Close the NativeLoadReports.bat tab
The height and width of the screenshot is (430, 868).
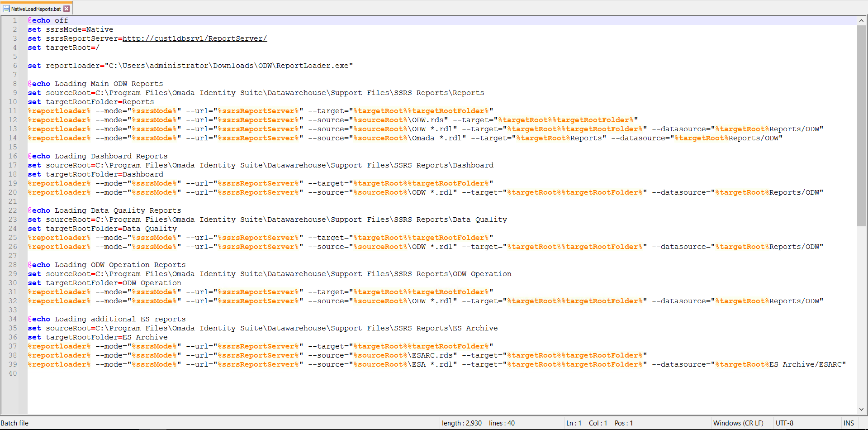(66, 9)
